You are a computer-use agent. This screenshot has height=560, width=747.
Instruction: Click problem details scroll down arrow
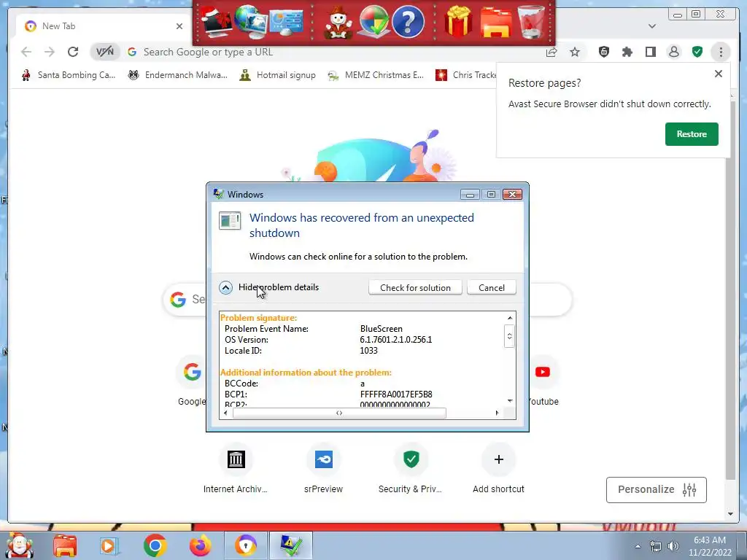[x=510, y=401]
